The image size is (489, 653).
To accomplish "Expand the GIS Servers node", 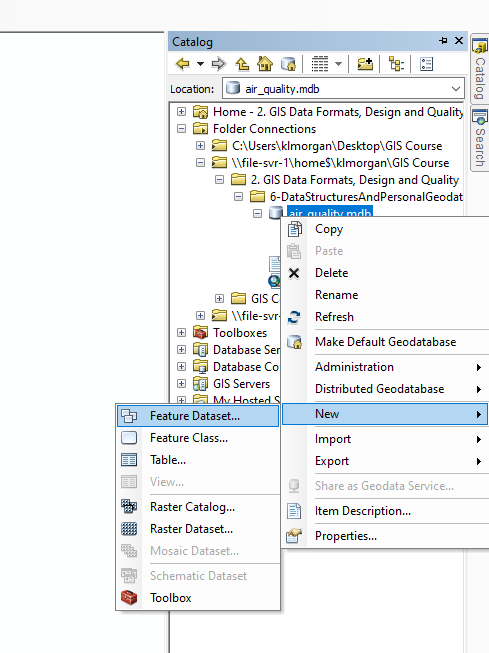I will 181,384.
